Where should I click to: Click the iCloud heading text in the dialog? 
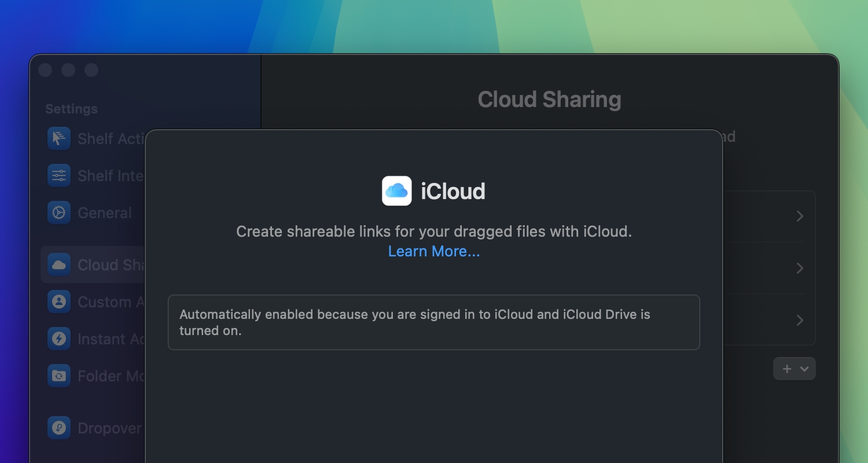tap(453, 191)
